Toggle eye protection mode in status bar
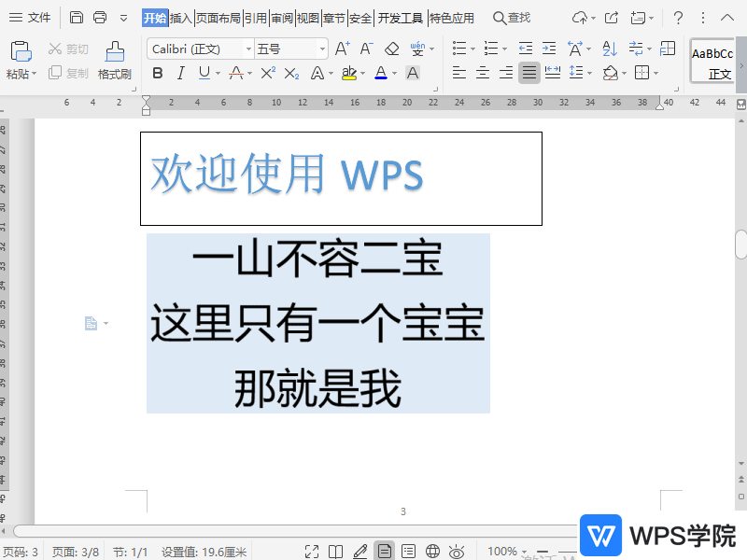Viewport: 747px width, 560px height. (x=457, y=551)
